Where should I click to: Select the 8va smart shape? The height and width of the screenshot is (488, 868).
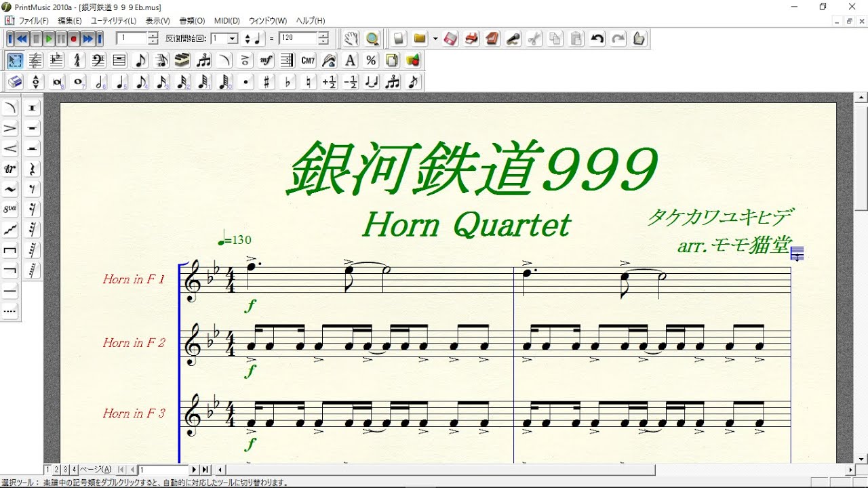tap(10, 209)
